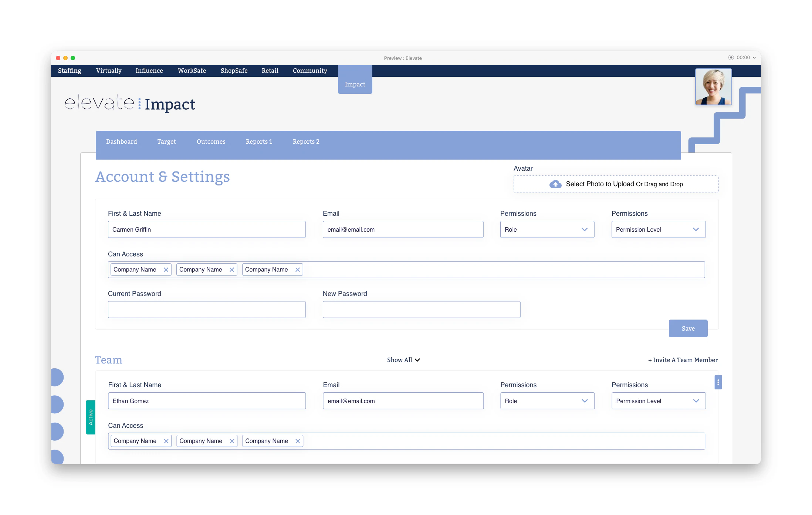Click Select Photo to Upload area
Screen dimensions: 812x515
coord(616,184)
